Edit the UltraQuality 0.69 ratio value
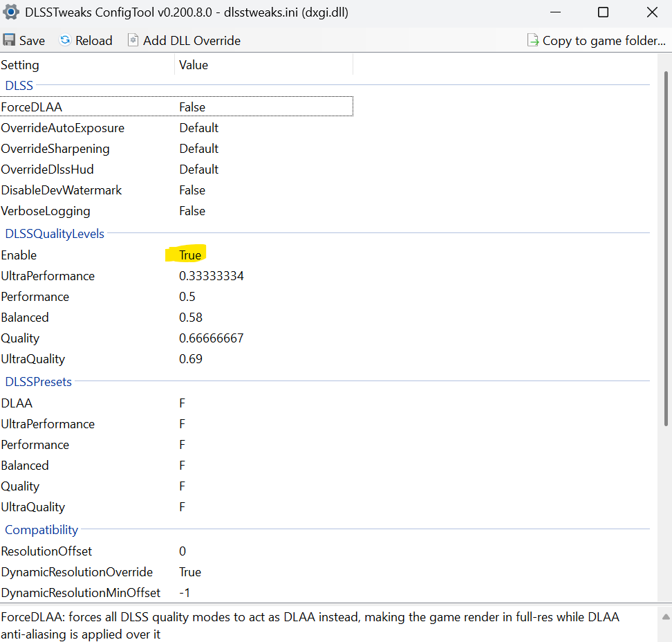672x642 pixels. [x=191, y=359]
